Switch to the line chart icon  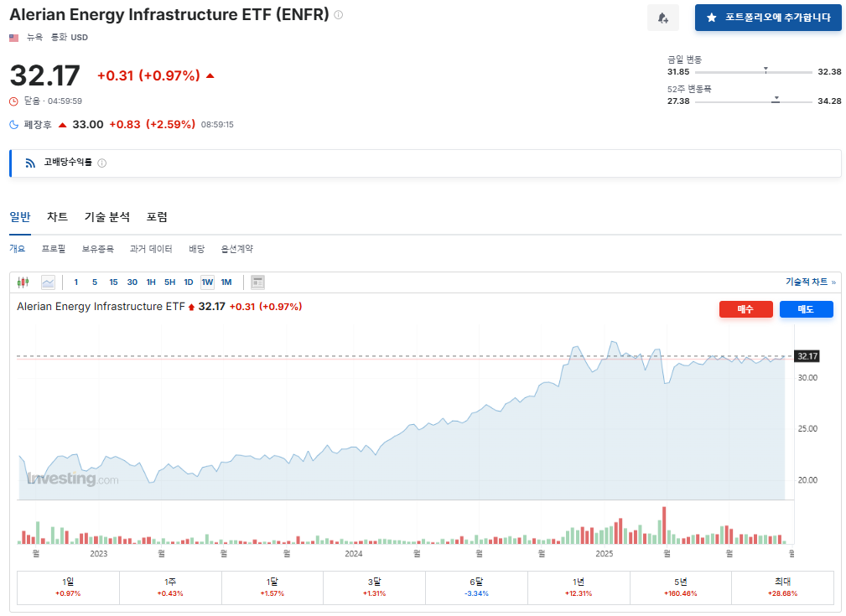(48, 282)
